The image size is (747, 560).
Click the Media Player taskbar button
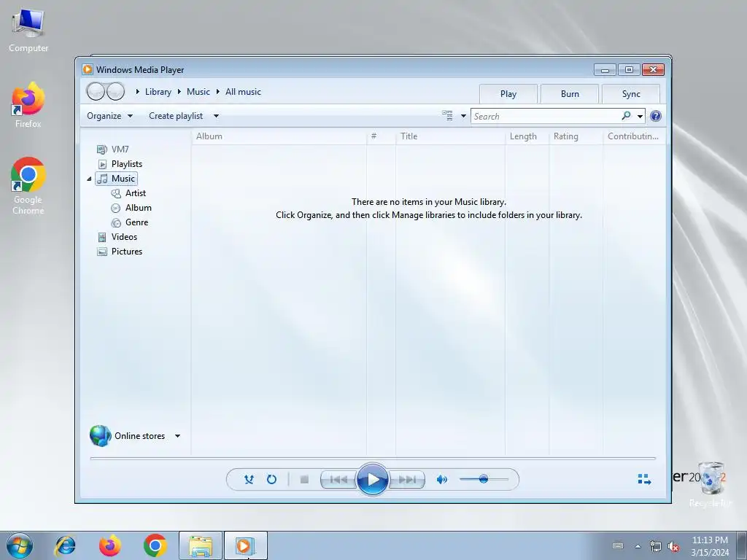245,545
